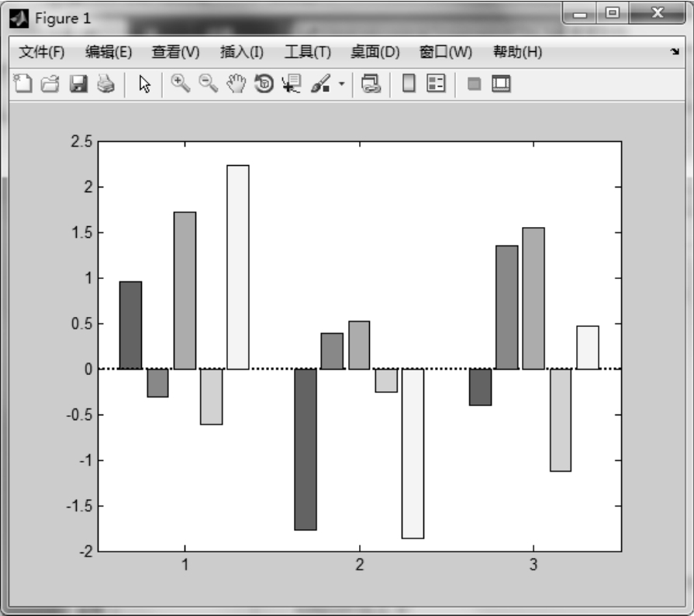Open a file using the folder icon
Screen dimensions: 694x616
pos(50,84)
